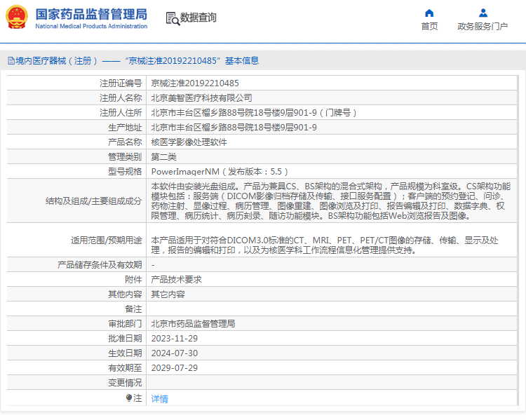The image size is (526, 420).
Task: Click the 结构及组成 description paragraph
Action: (331, 201)
